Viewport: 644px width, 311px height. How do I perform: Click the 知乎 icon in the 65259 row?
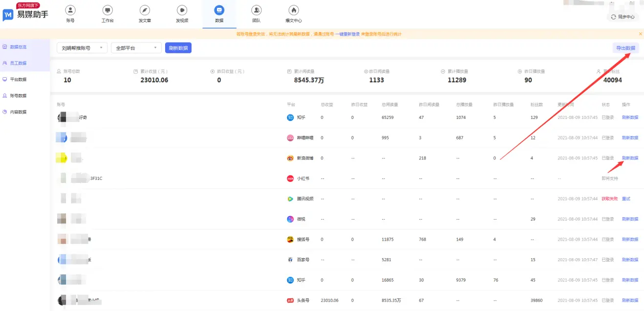(x=290, y=117)
